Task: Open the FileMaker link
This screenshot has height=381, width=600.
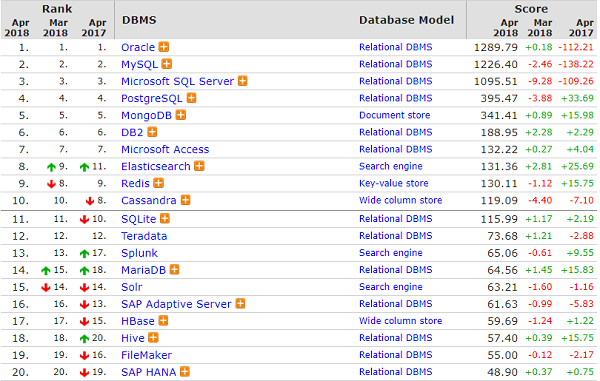Action: [x=147, y=355]
